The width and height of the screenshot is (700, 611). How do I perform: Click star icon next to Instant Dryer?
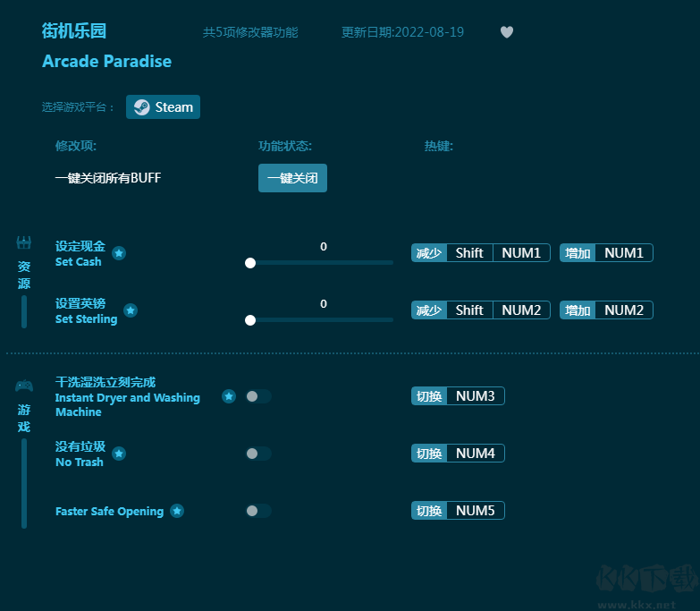(229, 396)
